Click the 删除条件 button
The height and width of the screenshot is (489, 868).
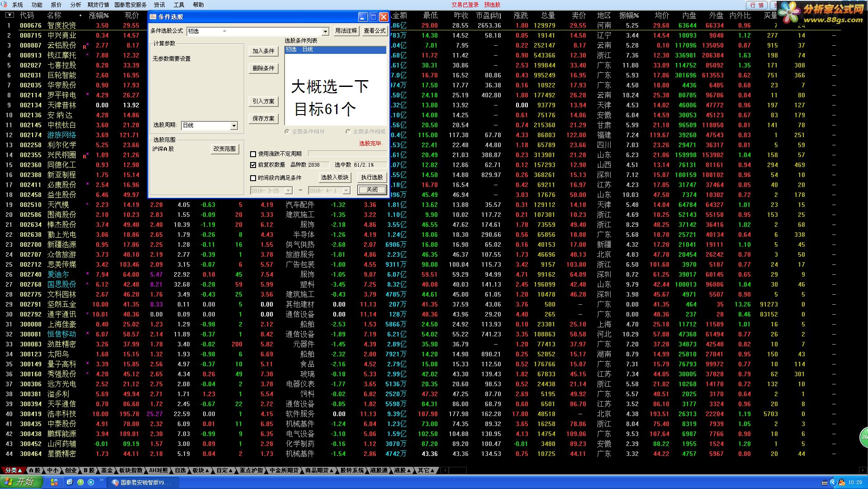[263, 68]
